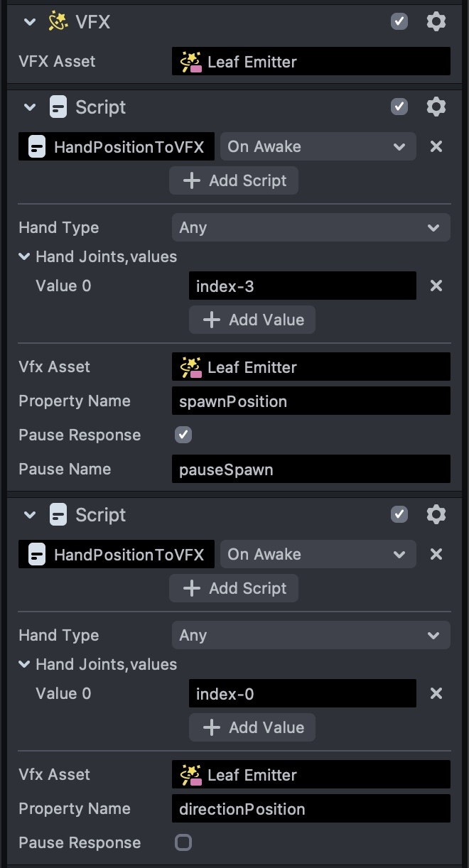Open the first script's Hand Type dropdown

[311, 228]
